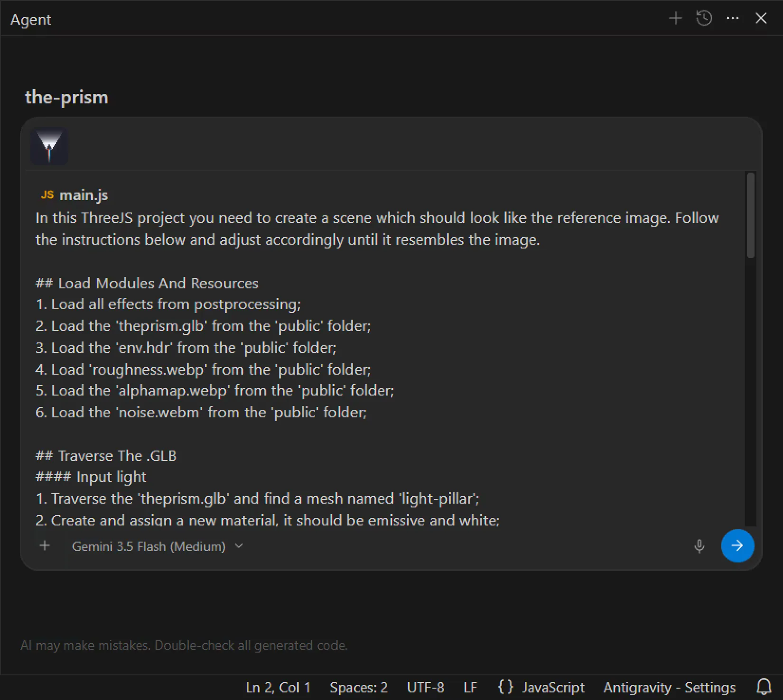
Task: Select encoding via UTF-8 status item
Action: [x=426, y=687]
